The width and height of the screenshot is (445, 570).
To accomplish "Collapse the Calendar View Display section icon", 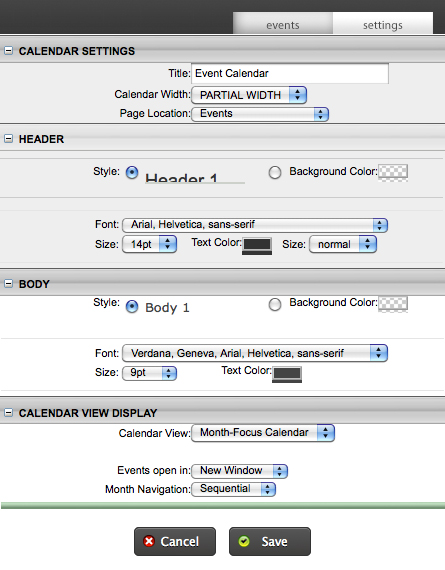I will coord(8,413).
